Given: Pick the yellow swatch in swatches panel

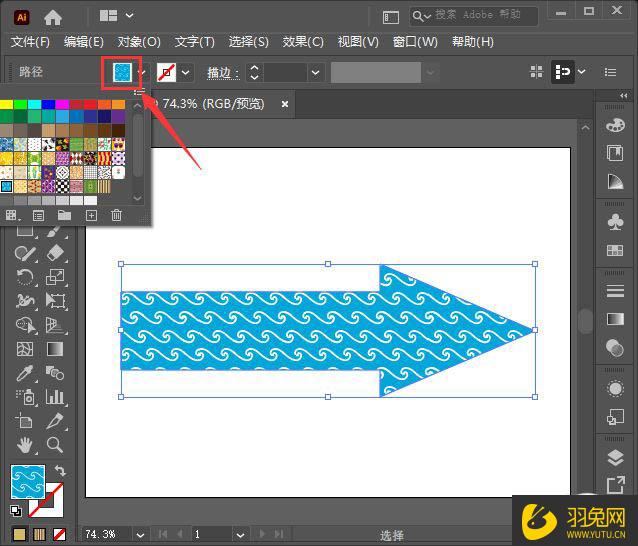Looking at the screenshot, I should [6, 105].
